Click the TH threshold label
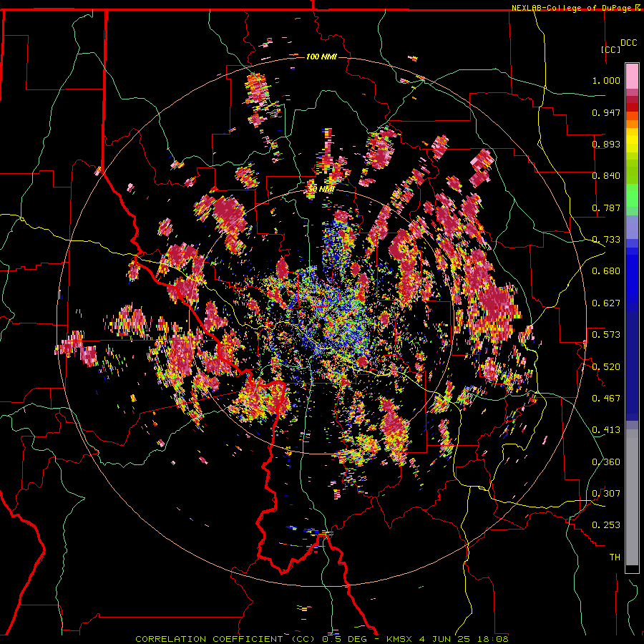 coord(615,557)
